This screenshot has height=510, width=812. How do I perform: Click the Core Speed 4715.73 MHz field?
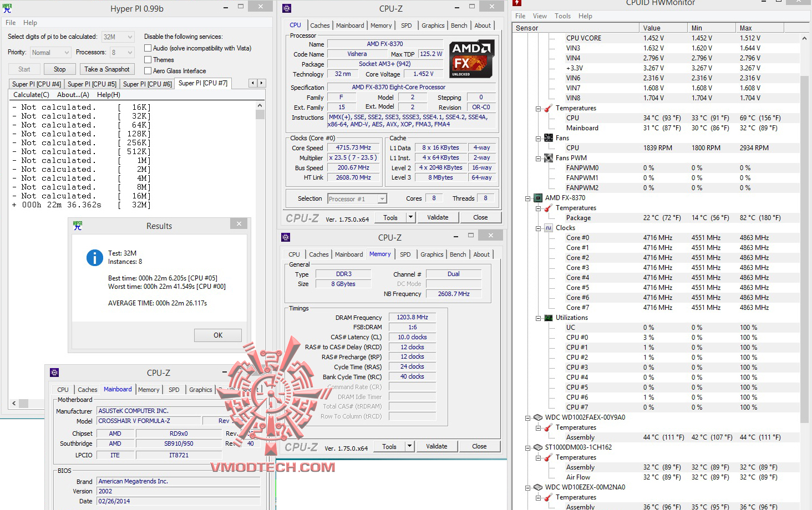[353, 148]
